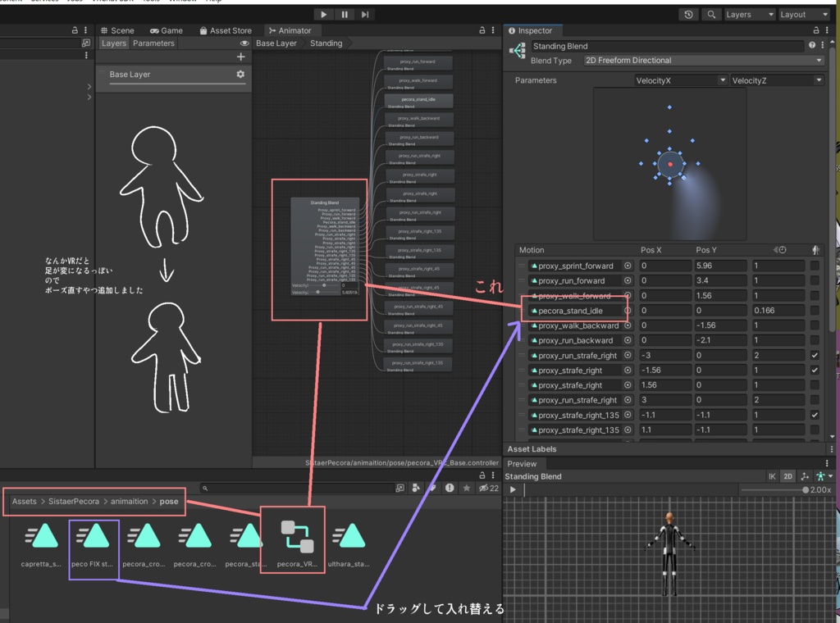
Task: Toggle mirror checkbox for proxy_run_forward
Action: [x=815, y=280]
